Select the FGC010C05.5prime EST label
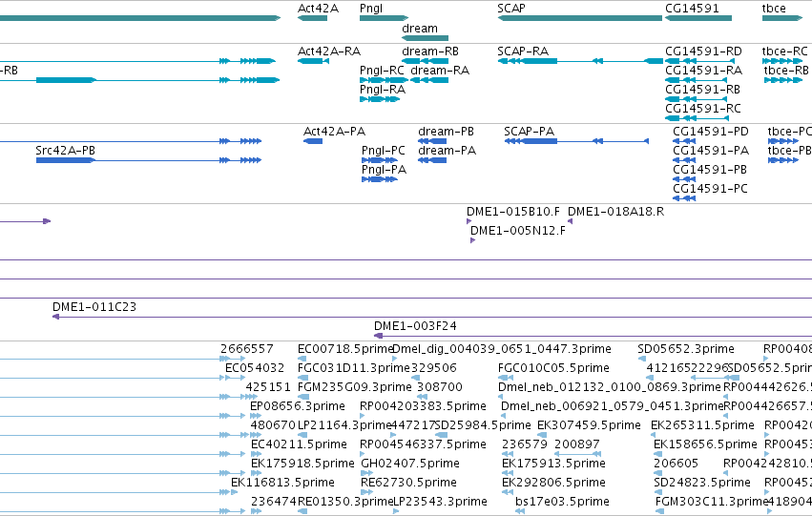Viewport: 812px width, 516px height. pos(553,368)
